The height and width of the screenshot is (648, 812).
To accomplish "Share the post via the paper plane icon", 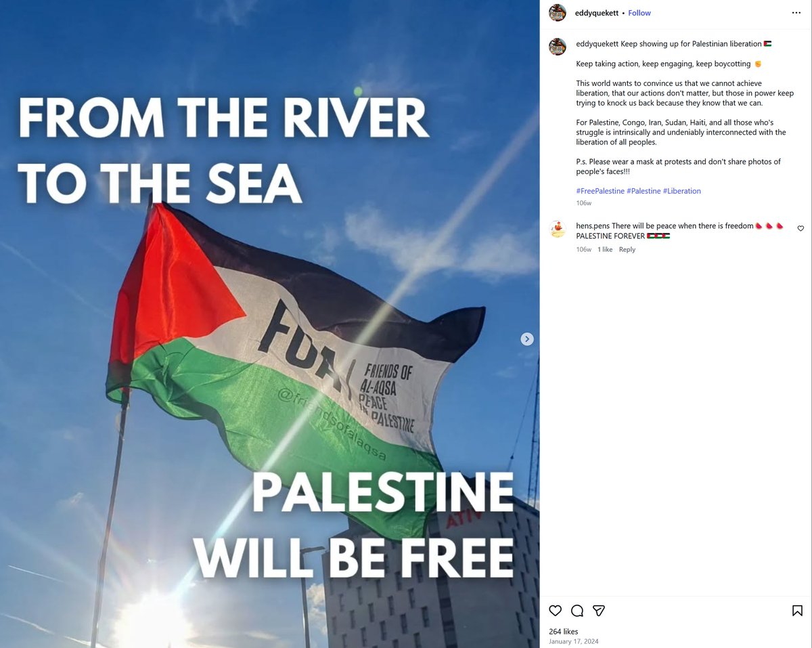I will pos(599,611).
